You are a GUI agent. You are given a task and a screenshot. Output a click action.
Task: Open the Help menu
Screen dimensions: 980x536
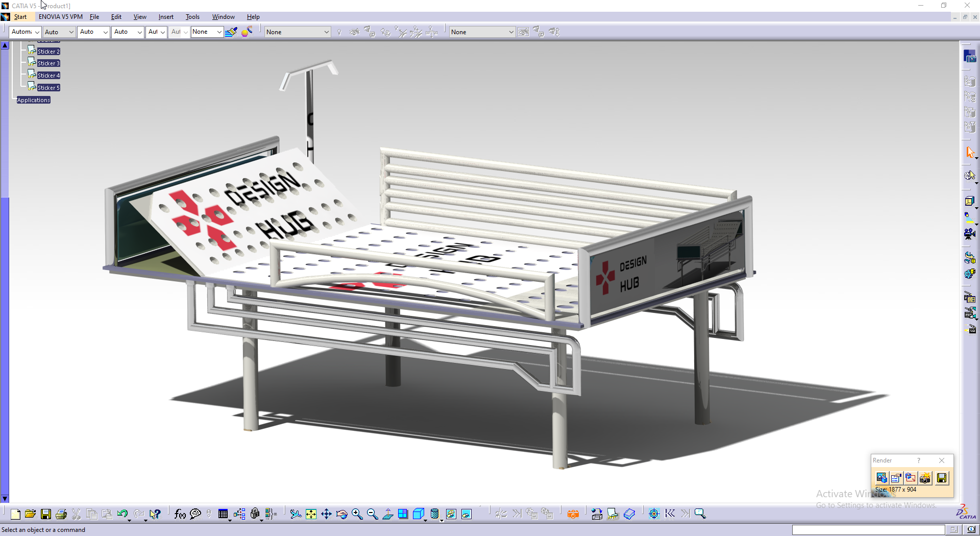click(x=253, y=17)
